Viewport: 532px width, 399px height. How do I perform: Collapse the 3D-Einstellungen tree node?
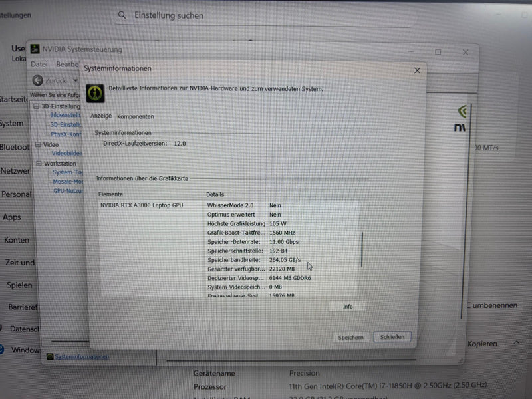click(37, 106)
